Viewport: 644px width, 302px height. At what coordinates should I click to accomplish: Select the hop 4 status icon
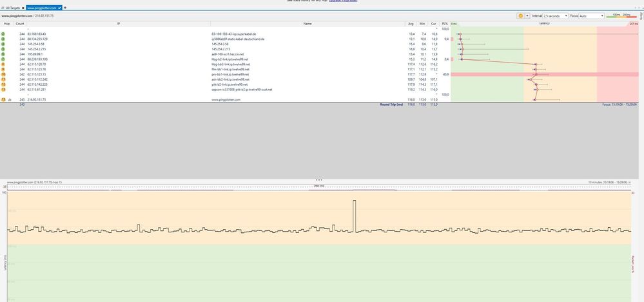click(3, 44)
